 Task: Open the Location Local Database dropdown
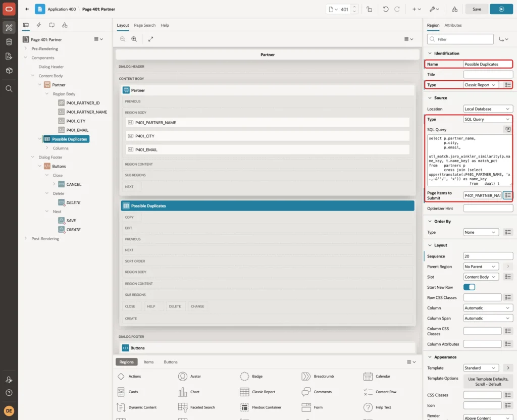(x=488, y=109)
